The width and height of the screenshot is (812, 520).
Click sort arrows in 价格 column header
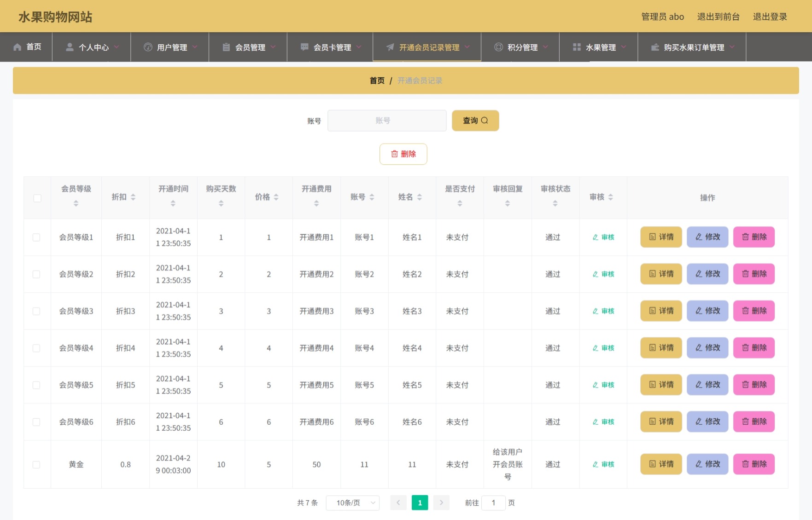(x=276, y=197)
